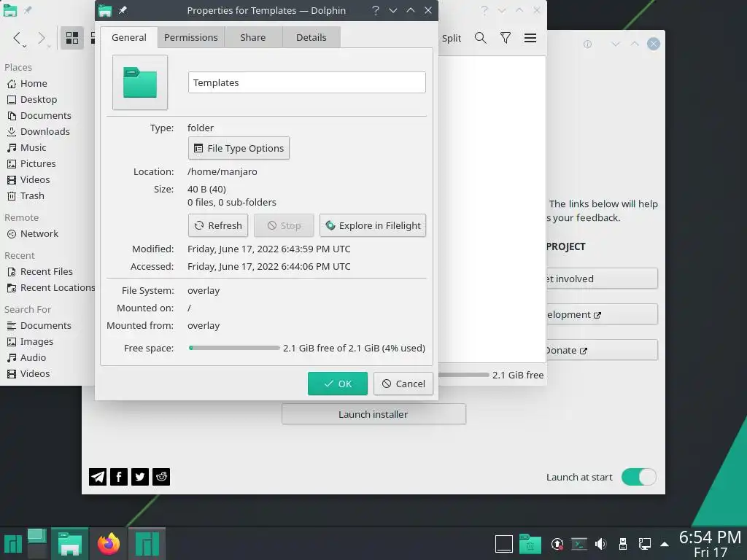Click the Dolphin taskbar icon
Image resolution: width=747 pixels, height=560 pixels.
tap(69, 544)
